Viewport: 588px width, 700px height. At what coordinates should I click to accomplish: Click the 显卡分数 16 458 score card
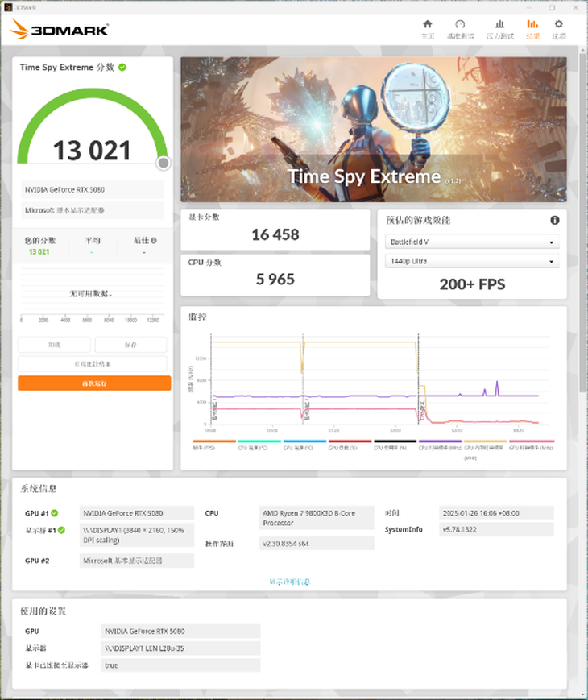click(x=275, y=230)
